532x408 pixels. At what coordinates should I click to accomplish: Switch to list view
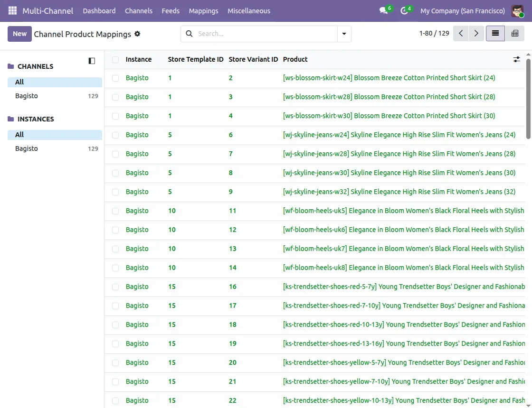point(495,34)
